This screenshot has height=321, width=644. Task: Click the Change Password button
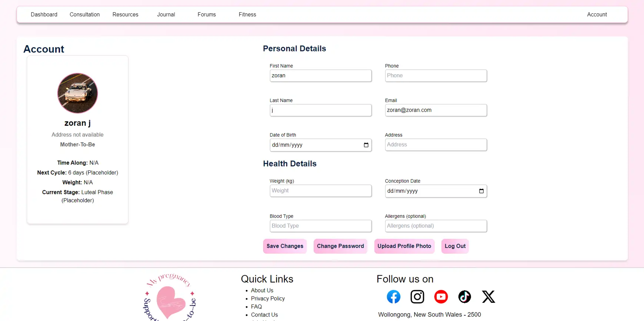click(x=340, y=246)
